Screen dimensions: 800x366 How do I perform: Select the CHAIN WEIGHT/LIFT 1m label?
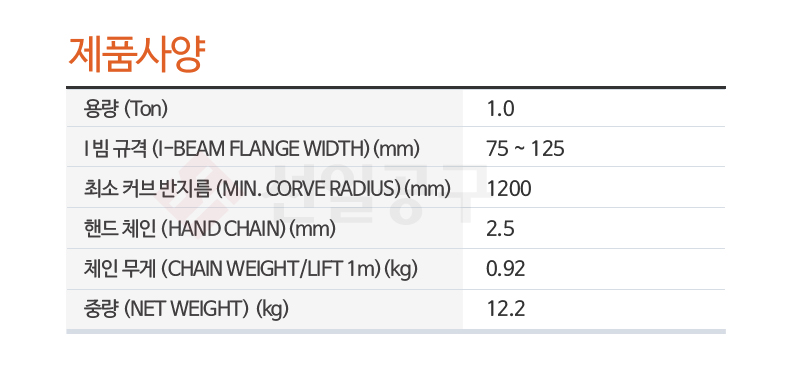click(251, 270)
